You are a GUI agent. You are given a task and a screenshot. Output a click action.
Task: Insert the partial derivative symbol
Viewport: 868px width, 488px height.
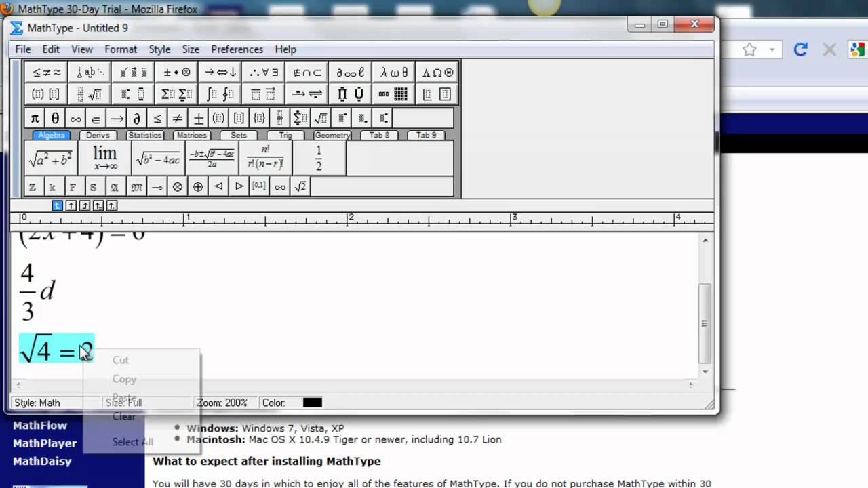136,118
